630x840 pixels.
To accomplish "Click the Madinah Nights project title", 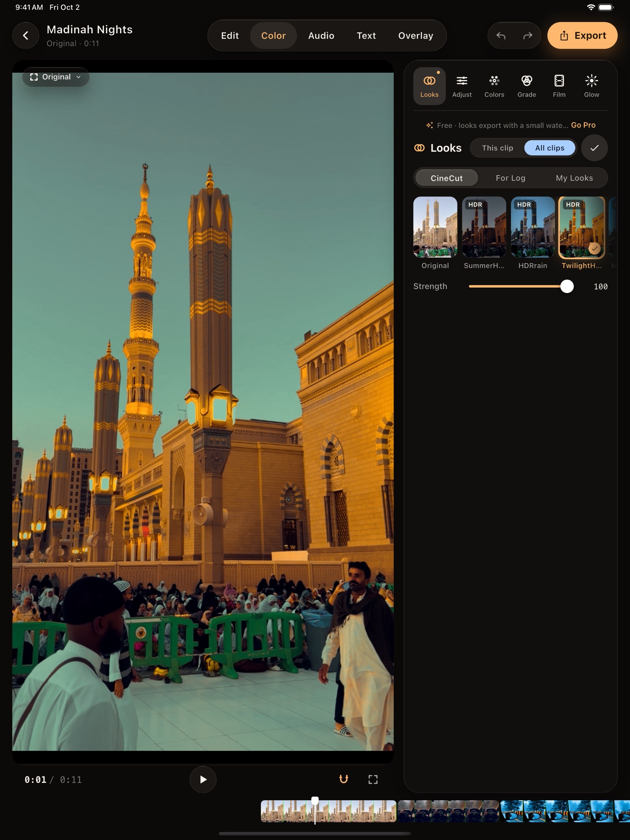I will pos(89,29).
